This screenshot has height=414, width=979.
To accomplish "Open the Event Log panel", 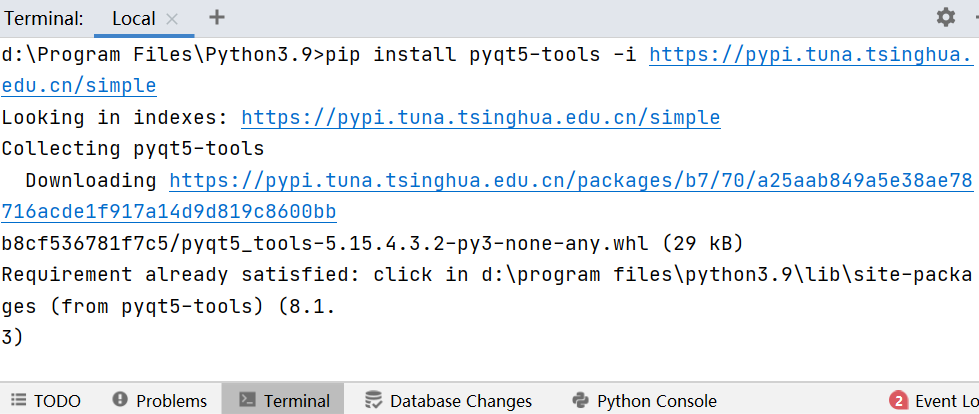I will (x=934, y=400).
